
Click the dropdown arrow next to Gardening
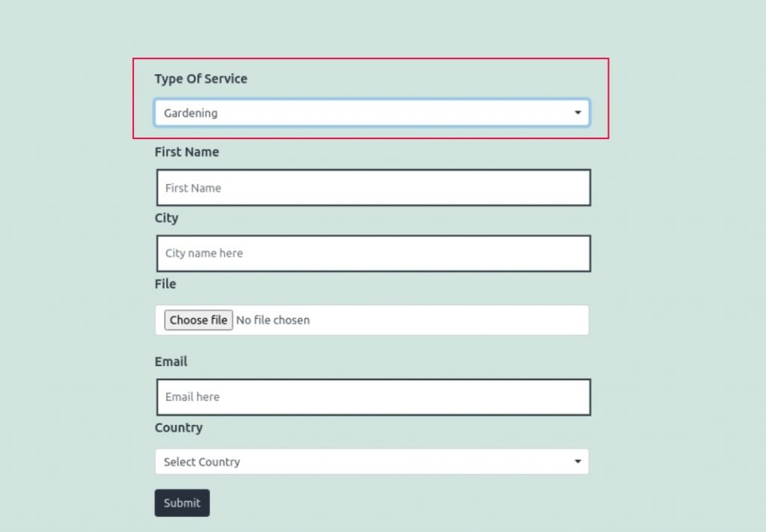coord(577,112)
